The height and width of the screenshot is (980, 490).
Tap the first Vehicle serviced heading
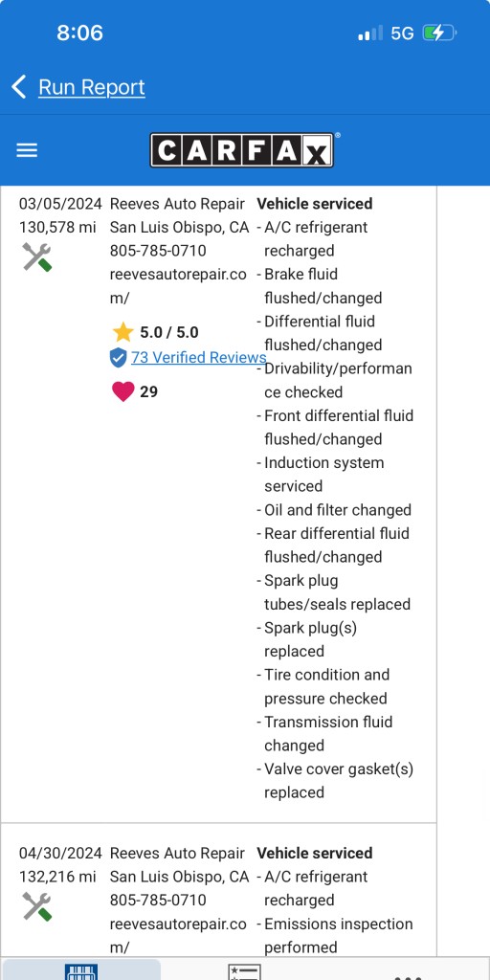click(315, 204)
